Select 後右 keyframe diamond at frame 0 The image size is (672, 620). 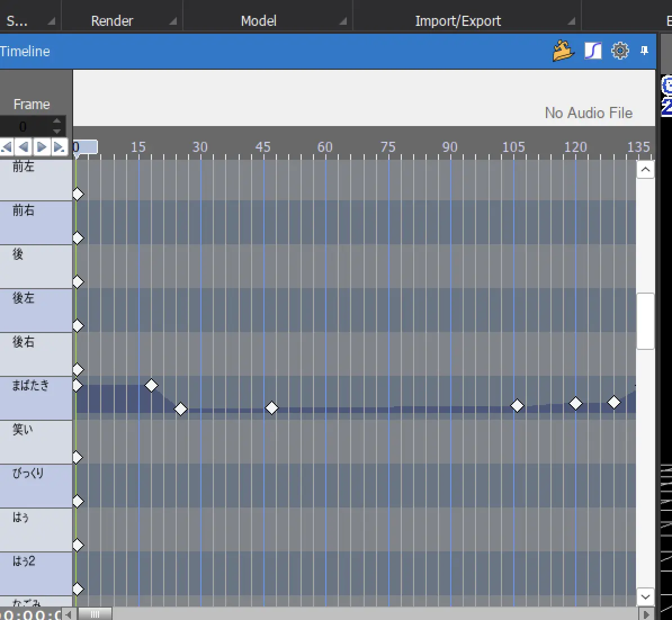click(x=78, y=369)
